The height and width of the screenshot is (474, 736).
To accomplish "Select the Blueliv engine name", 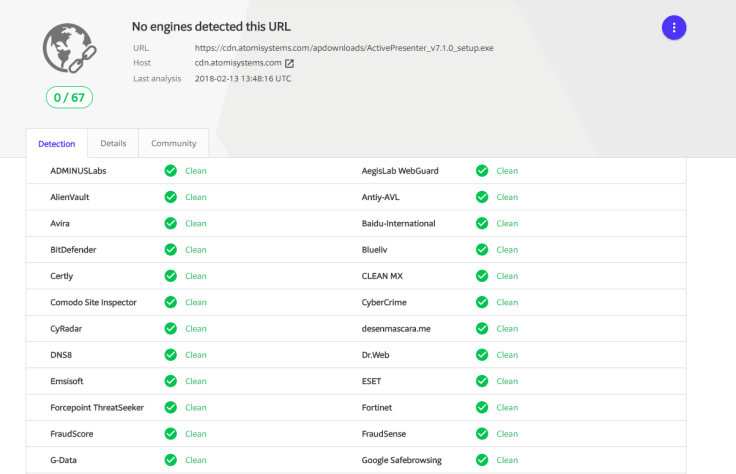I will (374, 250).
